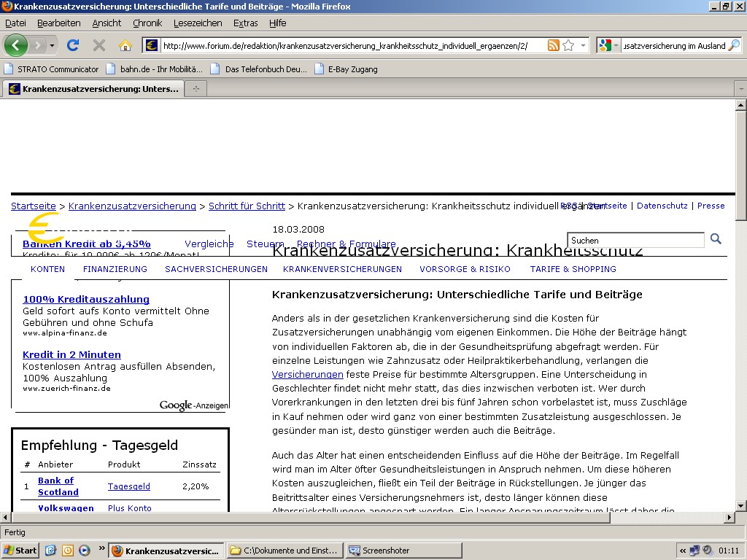Open the tab list dropdown arrow

pyautogui.click(x=740, y=89)
